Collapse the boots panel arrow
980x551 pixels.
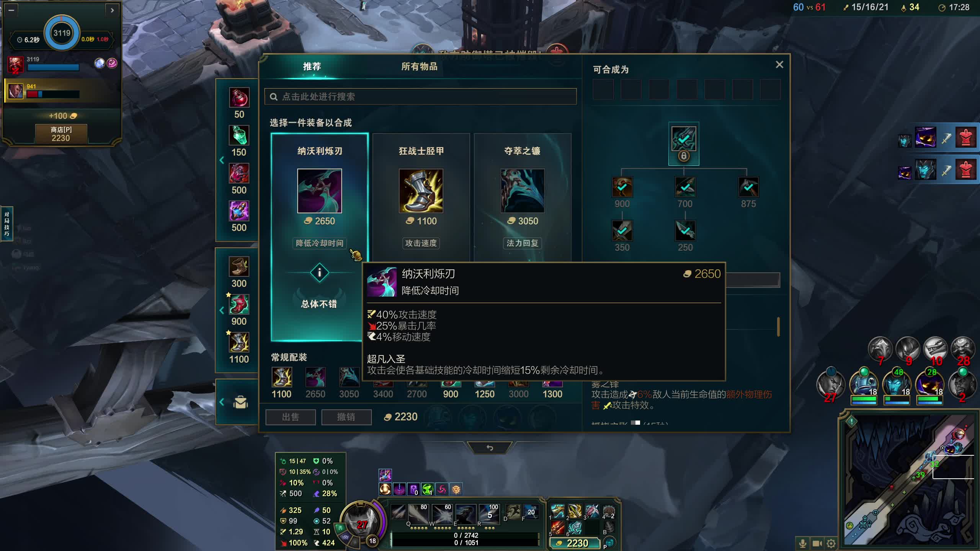click(222, 310)
